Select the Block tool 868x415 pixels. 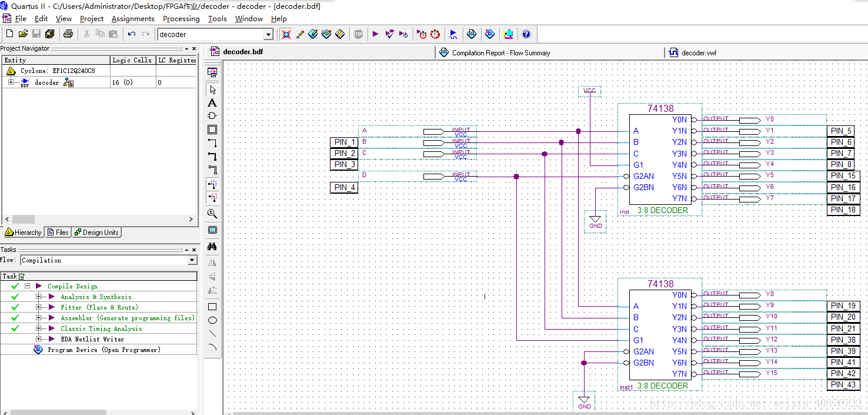pyautogui.click(x=212, y=130)
